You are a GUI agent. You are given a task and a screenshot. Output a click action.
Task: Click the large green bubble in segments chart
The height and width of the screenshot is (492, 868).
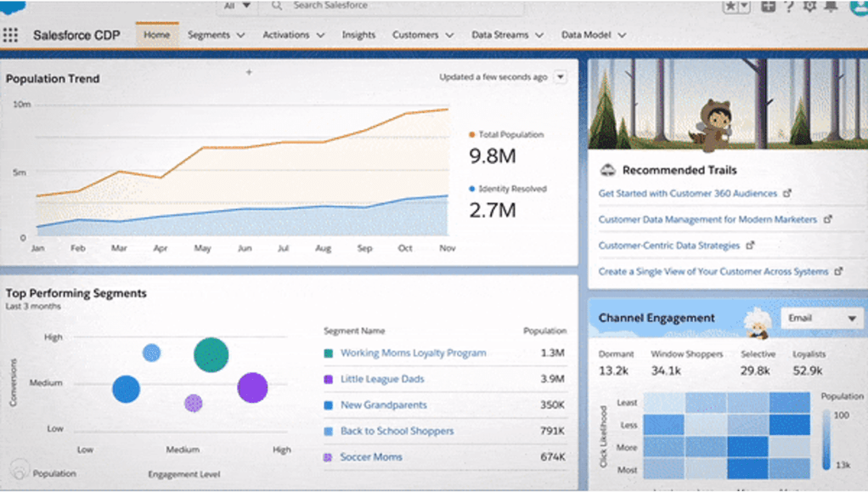coord(211,355)
